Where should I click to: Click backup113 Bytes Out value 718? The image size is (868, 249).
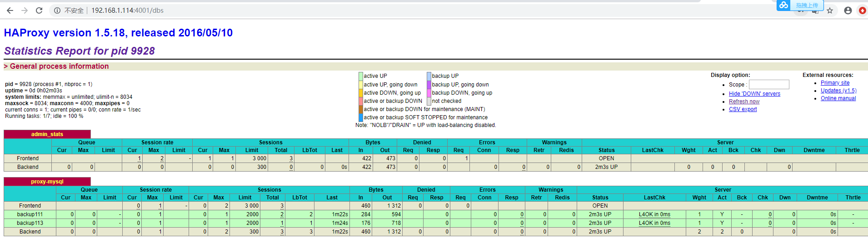click(x=396, y=223)
